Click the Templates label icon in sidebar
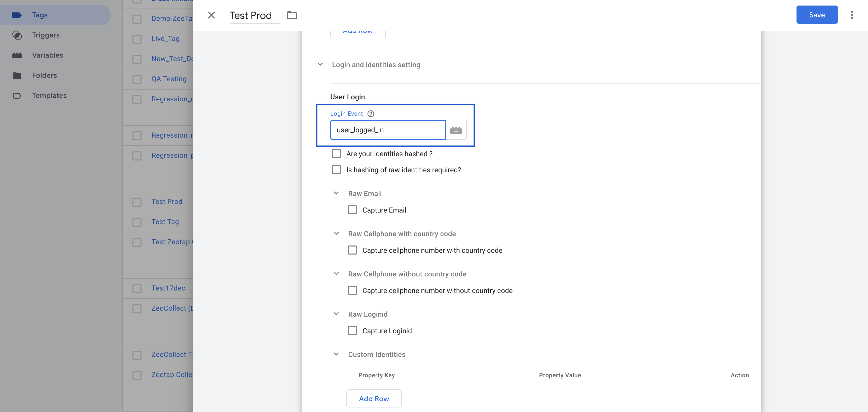Viewport: 868px width, 412px height. coord(17,96)
